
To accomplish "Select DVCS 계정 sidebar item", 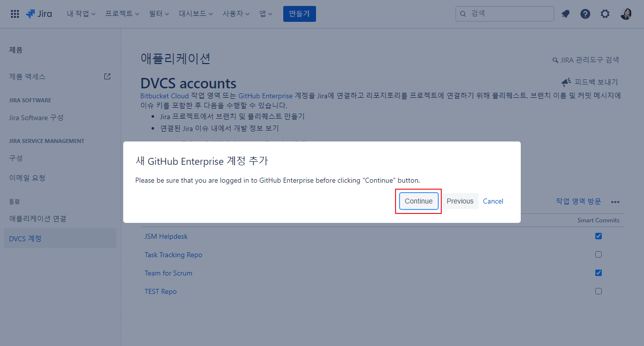I will pos(60,238).
